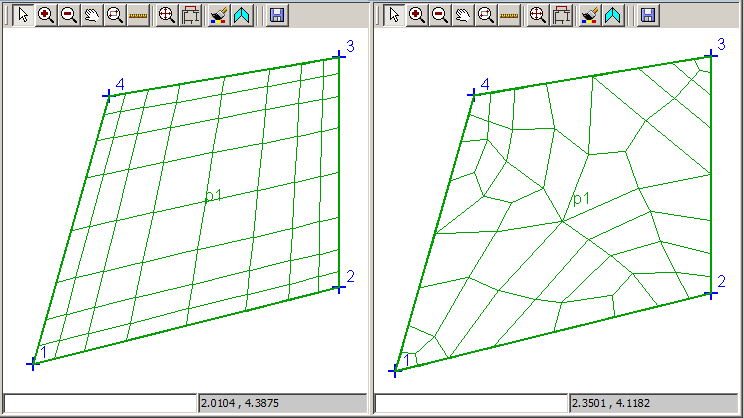
Task: Click zoom extents crosshair icon in left window
Action: [167, 15]
